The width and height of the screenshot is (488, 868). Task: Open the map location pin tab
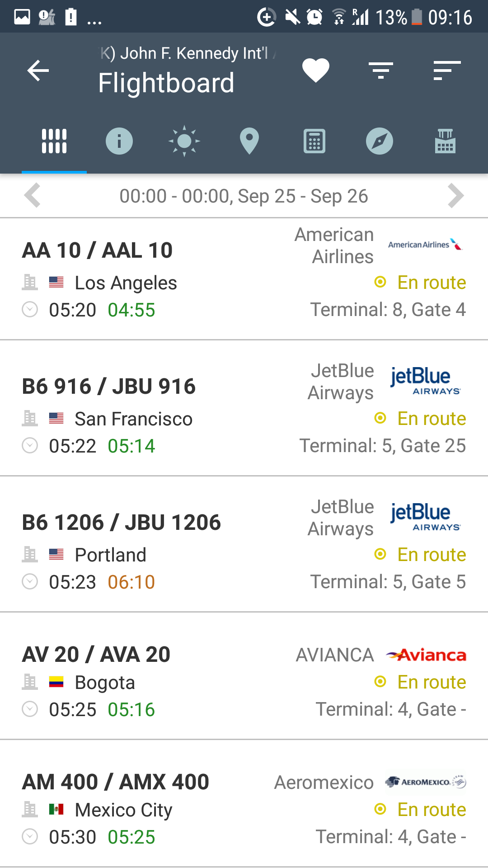tap(249, 141)
